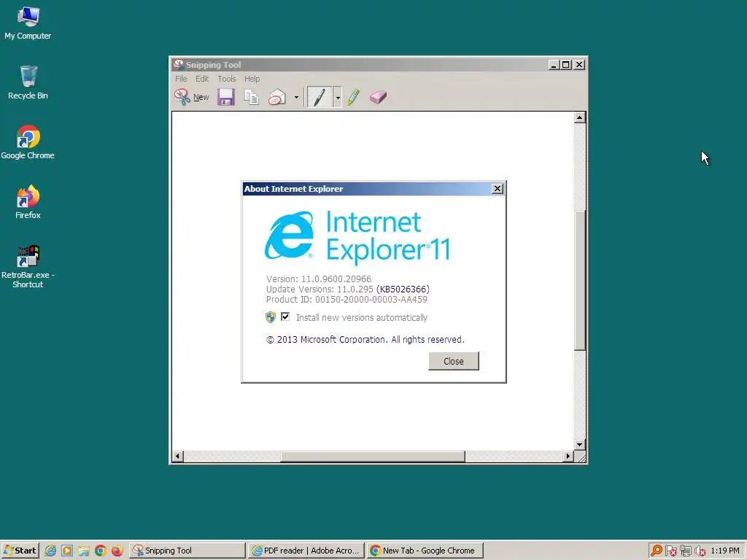
Task: Launch media player from quick launch
Action: click(67, 551)
